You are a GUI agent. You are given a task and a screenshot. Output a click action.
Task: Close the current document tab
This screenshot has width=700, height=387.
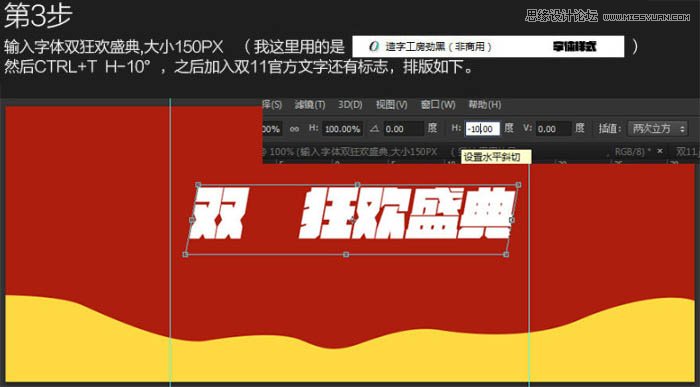660,151
